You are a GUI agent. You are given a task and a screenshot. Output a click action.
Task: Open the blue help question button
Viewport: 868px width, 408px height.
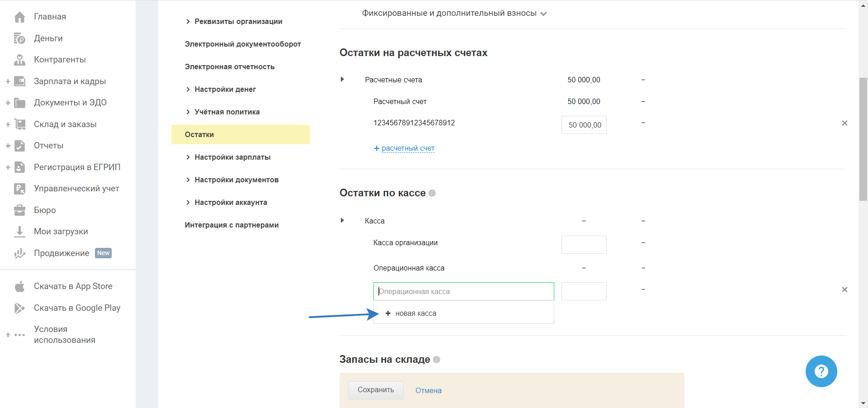821,371
